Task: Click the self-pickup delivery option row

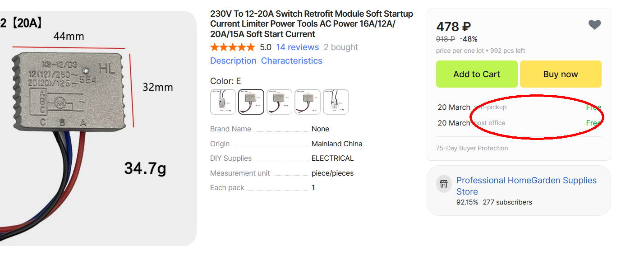Action: click(x=519, y=107)
